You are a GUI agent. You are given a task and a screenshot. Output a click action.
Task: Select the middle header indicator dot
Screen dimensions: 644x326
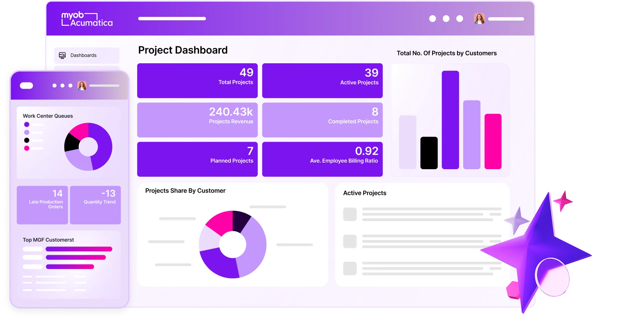coord(447,19)
